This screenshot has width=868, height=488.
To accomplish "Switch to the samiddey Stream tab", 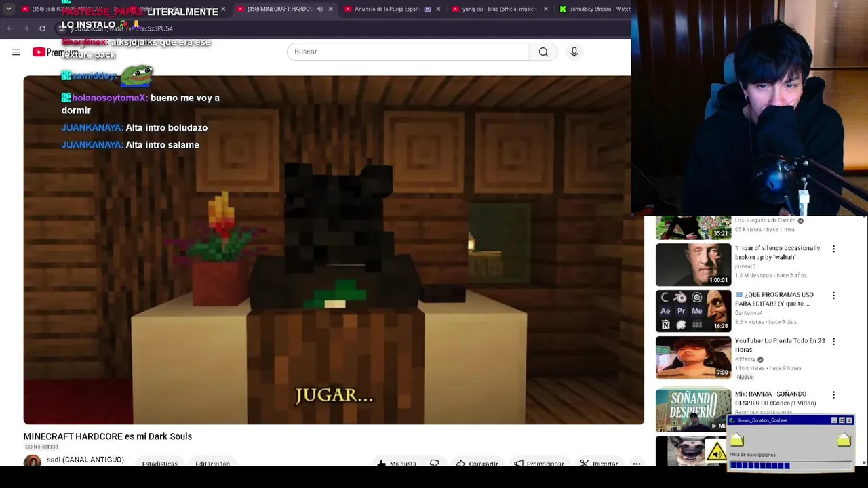I will 595,9.
